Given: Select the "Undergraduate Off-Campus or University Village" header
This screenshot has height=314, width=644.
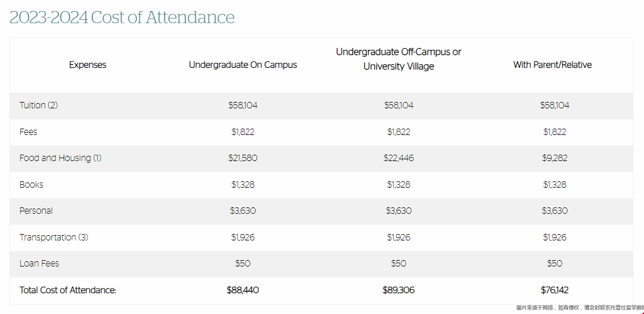Looking at the screenshot, I should click(399, 59).
